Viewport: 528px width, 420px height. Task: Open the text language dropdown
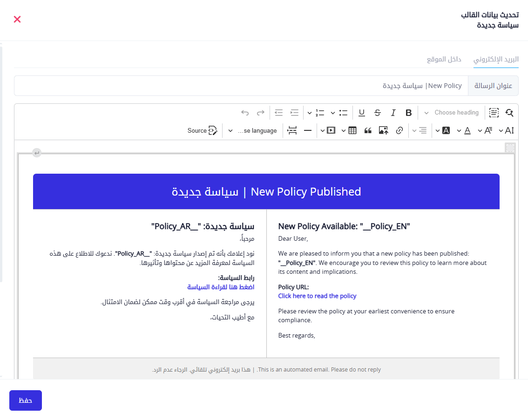pyautogui.click(x=254, y=131)
